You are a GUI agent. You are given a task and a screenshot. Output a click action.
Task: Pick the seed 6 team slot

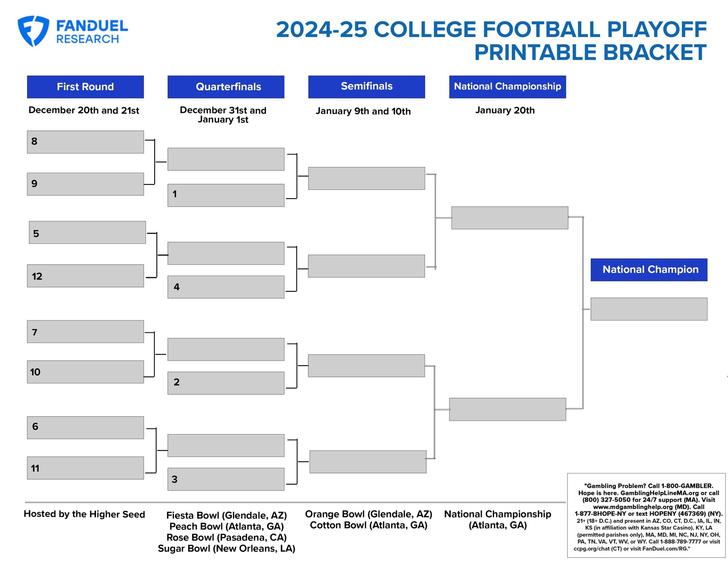(x=85, y=427)
